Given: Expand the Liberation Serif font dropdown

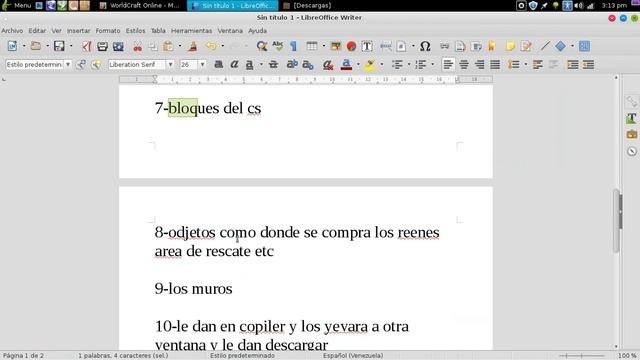Looking at the screenshot, I should pyautogui.click(x=171, y=64).
